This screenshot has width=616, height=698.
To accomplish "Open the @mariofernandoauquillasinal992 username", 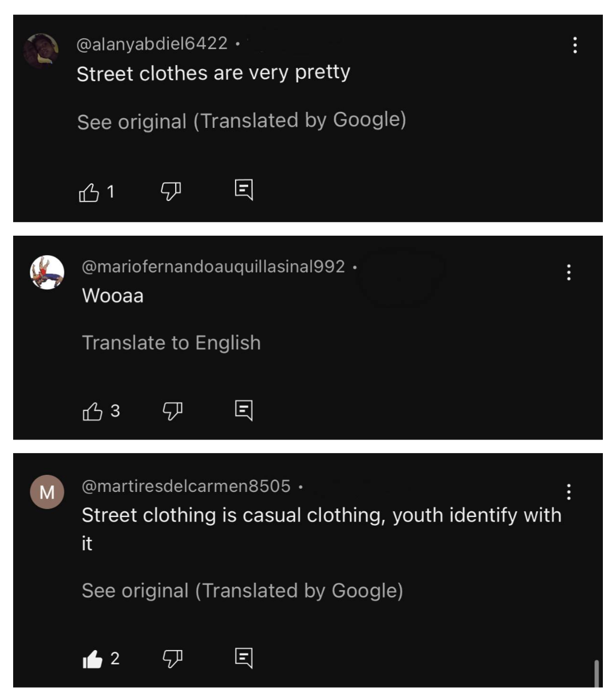I will pos(213,267).
